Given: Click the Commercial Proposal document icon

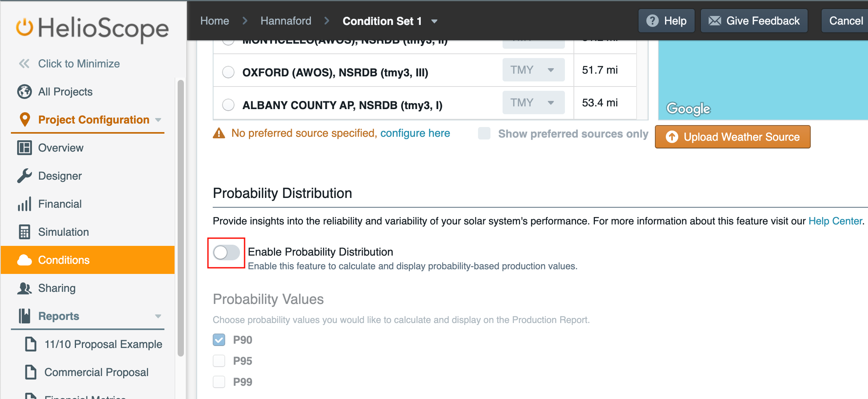Looking at the screenshot, I should coord(31,372).
